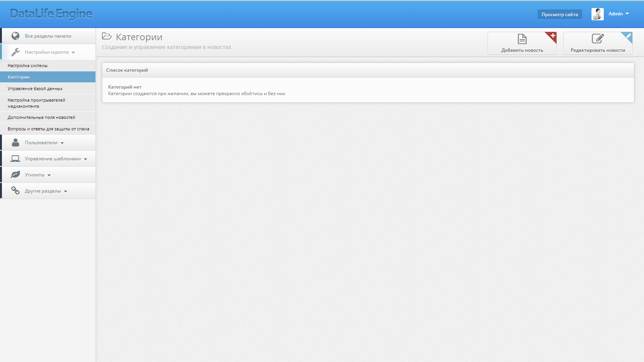Click the user silhouette icon for Пользователи
Screen dimensions: 644x362
click(x=15, y=142)
